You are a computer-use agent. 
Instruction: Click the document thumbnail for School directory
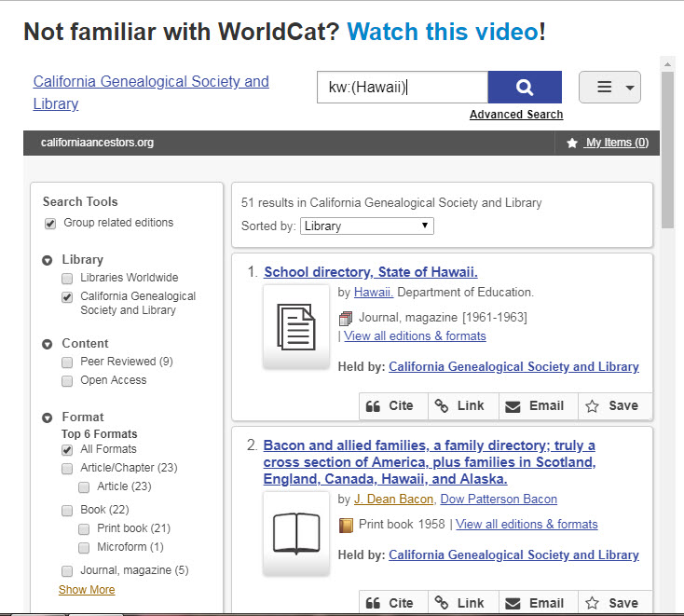[x=296, y=327]
